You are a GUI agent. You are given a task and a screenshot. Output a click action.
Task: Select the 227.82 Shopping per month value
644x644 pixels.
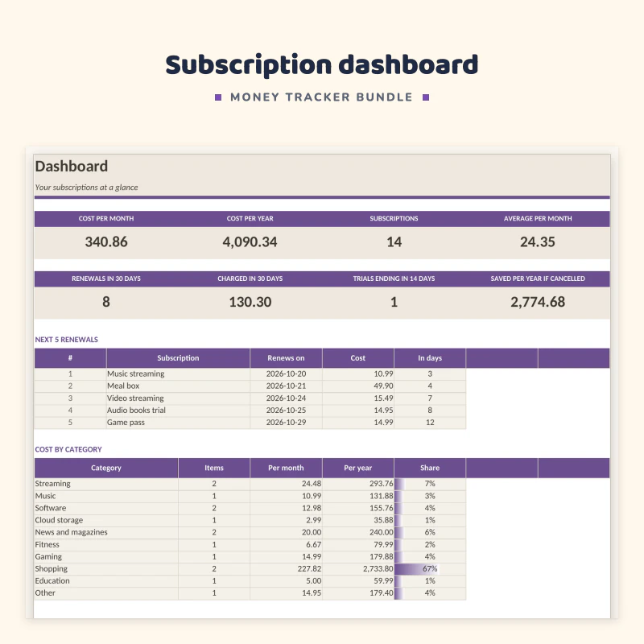coord(286,569)
